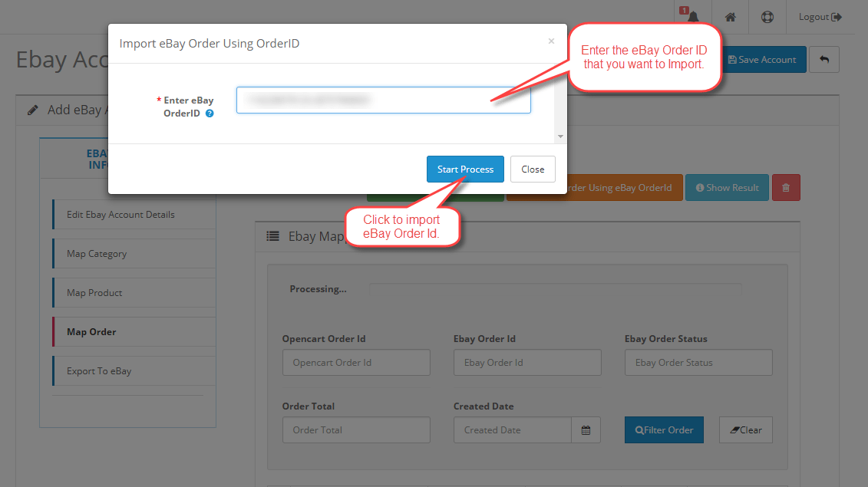Image resolution: width=868 pixels, height=487 pixels.
Task: Click inside the eBay OrderID input field
Action: point(383,99)
